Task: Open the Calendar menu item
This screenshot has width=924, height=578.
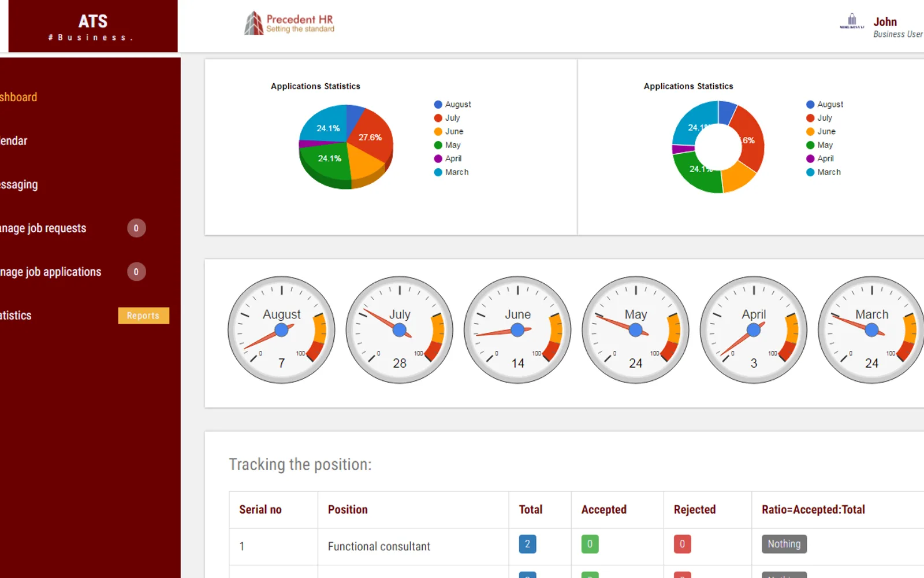Action: click(14, 141)
